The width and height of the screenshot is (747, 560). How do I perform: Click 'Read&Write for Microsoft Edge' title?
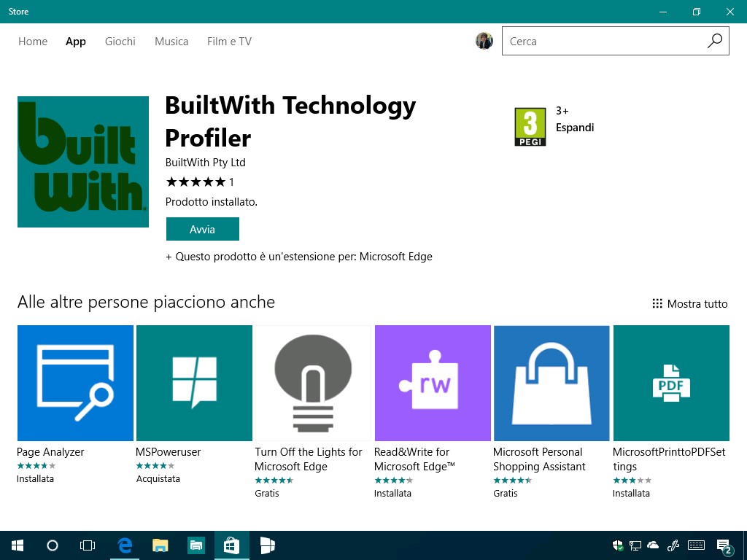pyautogui.click(x=414, y=459)
